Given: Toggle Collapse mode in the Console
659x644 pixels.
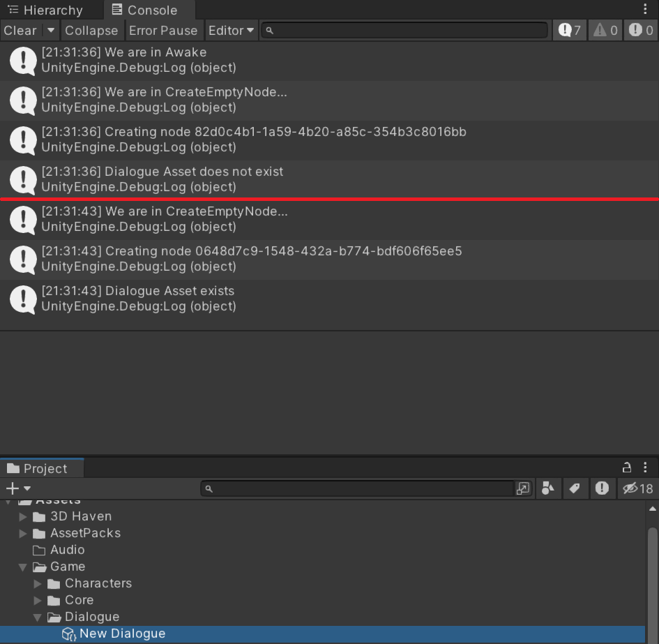Looking at the screenshot, I should click(91, 30).
